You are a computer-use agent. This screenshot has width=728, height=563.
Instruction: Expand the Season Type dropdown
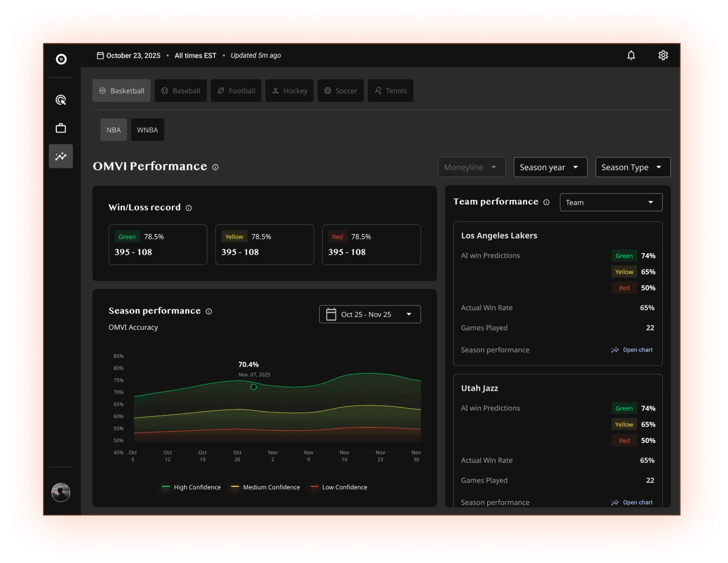(632, 167)
